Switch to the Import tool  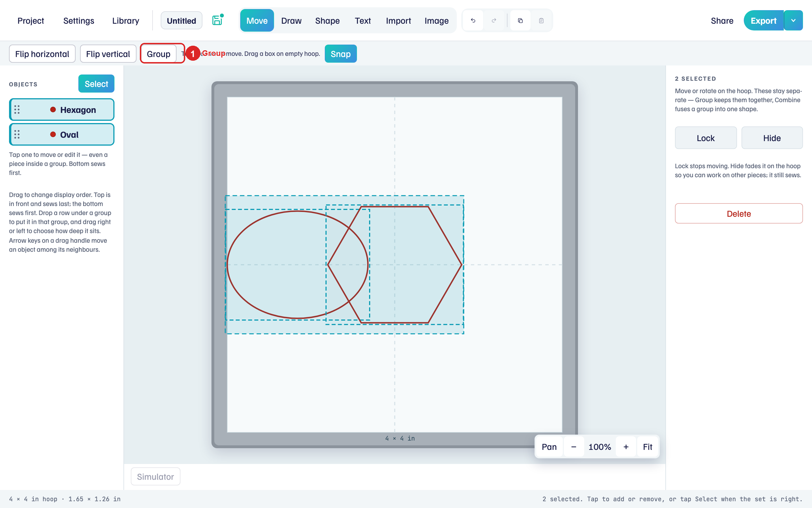398,21
